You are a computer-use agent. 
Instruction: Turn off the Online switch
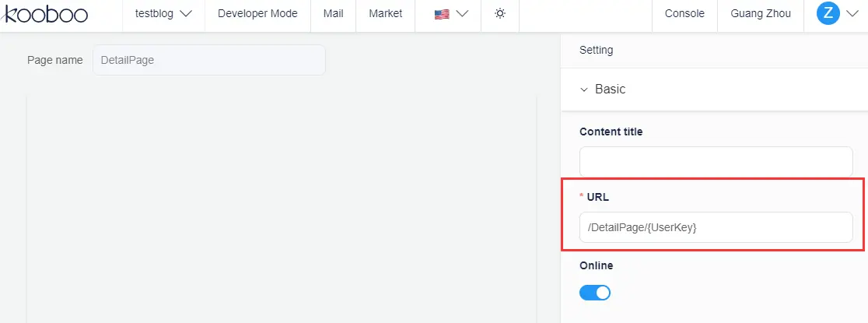(595, 293)
